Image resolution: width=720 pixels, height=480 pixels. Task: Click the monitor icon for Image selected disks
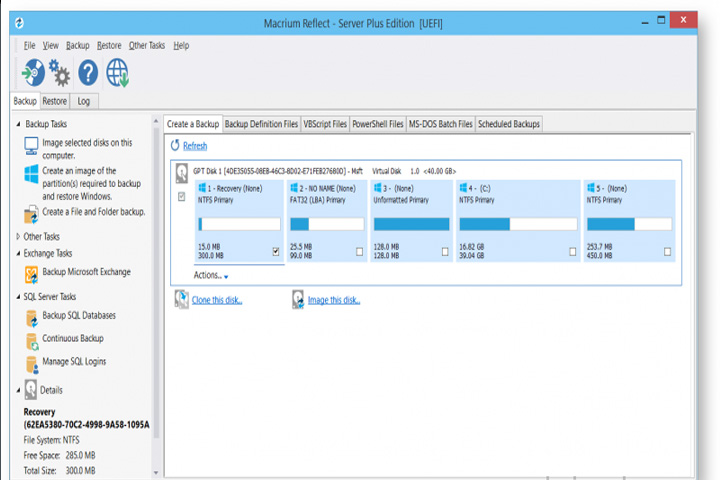(31, 146)
